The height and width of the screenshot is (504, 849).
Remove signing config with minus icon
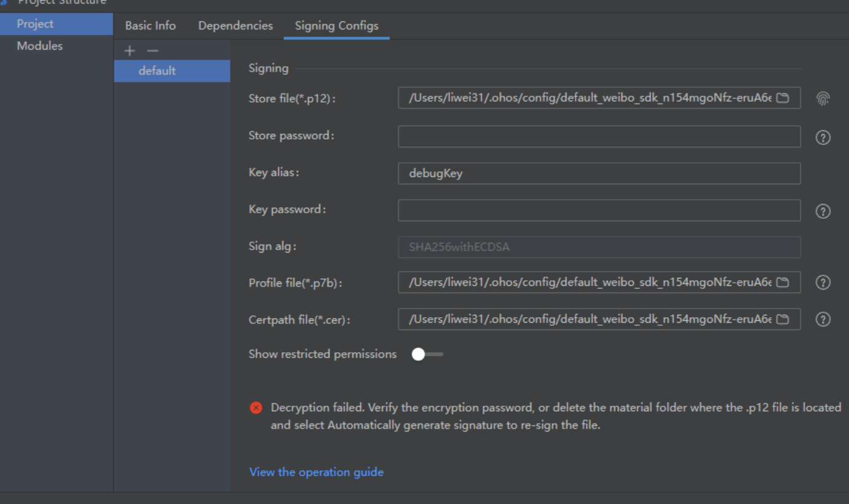152,51
